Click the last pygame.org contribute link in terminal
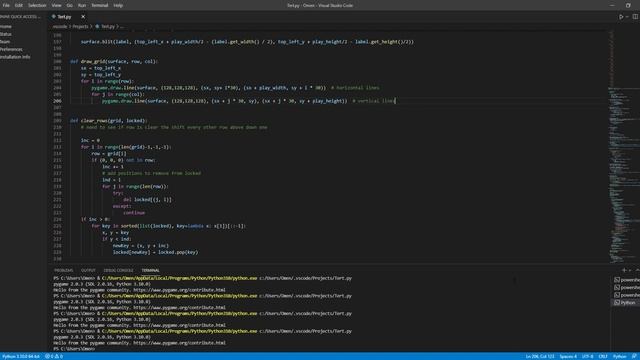This screenshot has width=640, height=360. pyautogui.click(x=180, y=343)
